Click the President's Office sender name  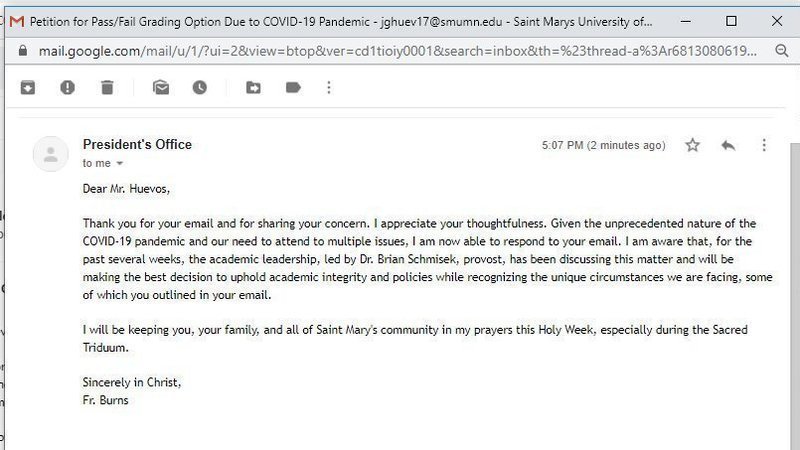click(x=137, y=144)
